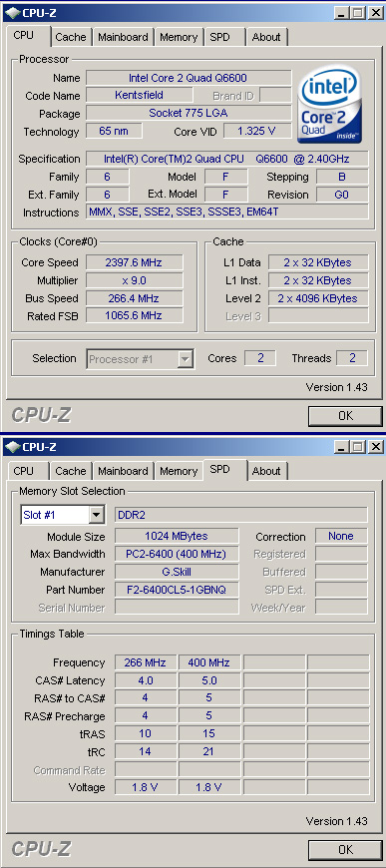386x868 pixels.
Task: Click the Threads count value
Action: point(352,358)
